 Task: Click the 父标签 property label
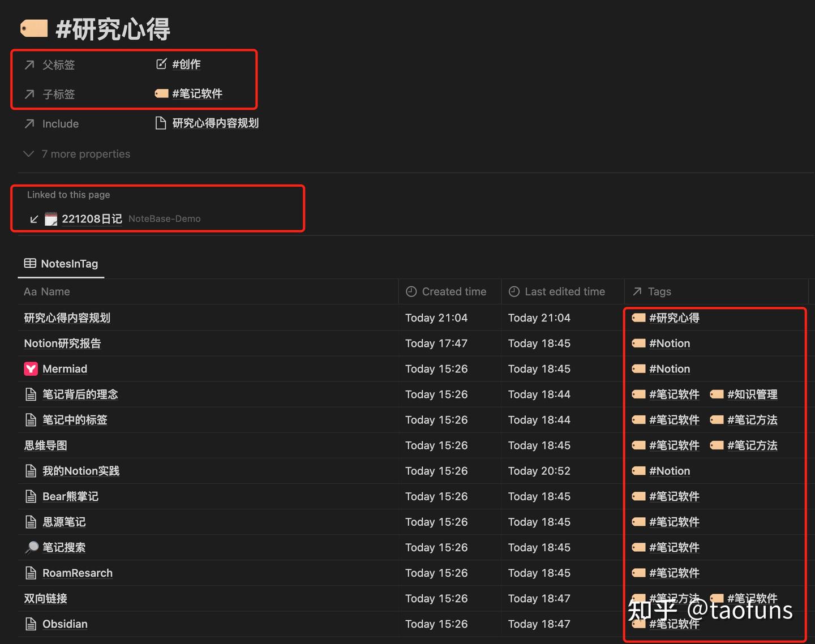(59, 65)
